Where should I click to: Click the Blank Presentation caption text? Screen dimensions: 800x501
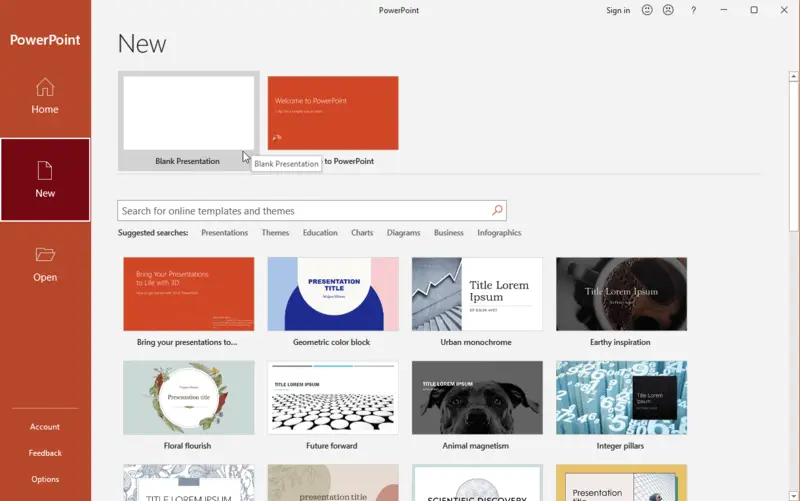(187, 161)
